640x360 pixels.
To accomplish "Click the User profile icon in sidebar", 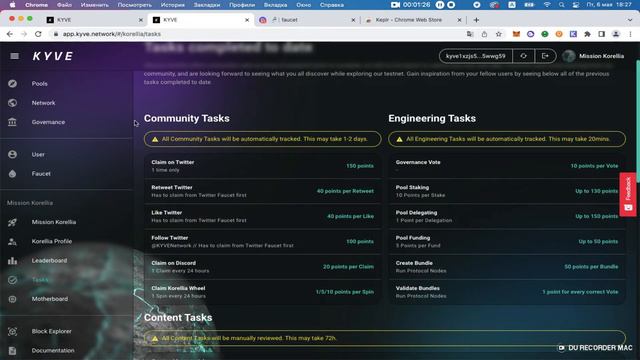I will coord(13,154).
